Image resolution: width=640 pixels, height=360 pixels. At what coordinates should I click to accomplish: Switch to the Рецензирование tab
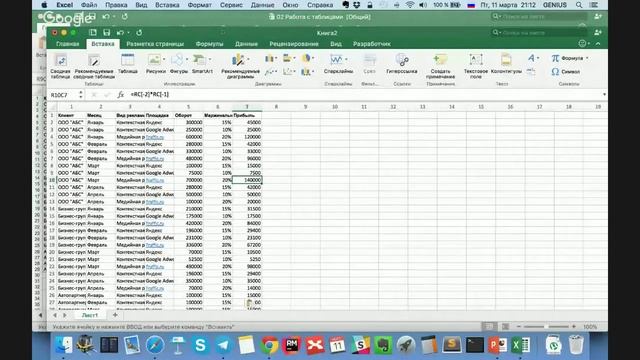coord(294,44)
